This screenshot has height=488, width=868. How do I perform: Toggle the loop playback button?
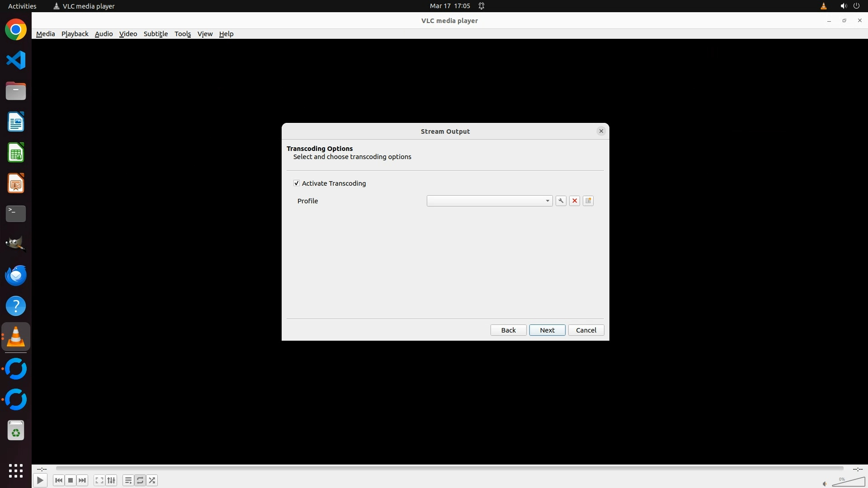[140, 480]
